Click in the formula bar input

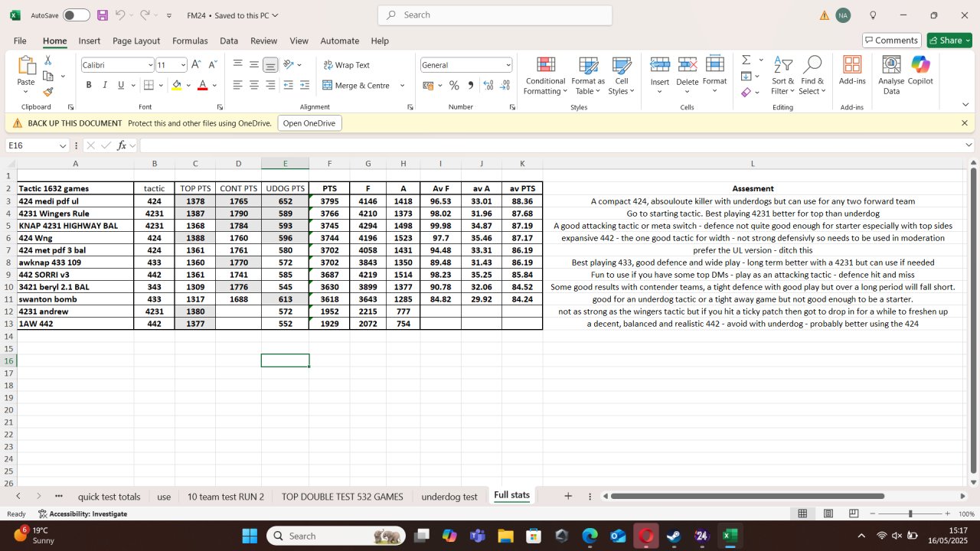(536, 145)
